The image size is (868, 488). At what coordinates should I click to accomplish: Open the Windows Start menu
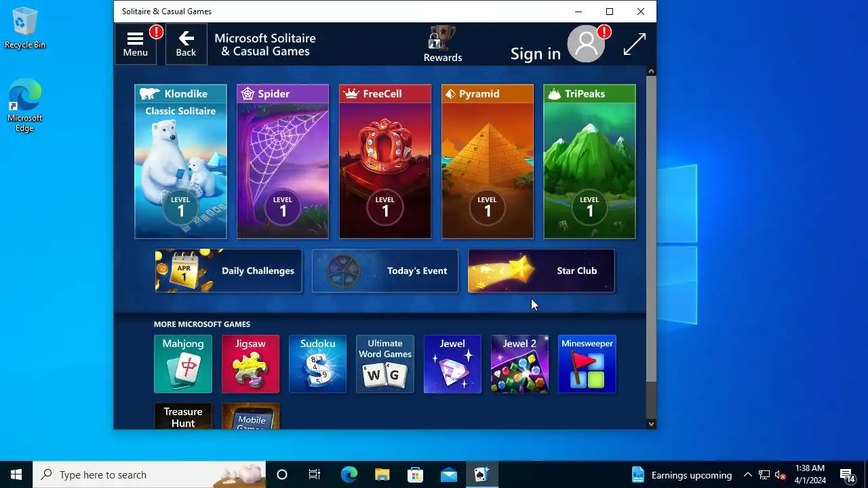point(16,474)
